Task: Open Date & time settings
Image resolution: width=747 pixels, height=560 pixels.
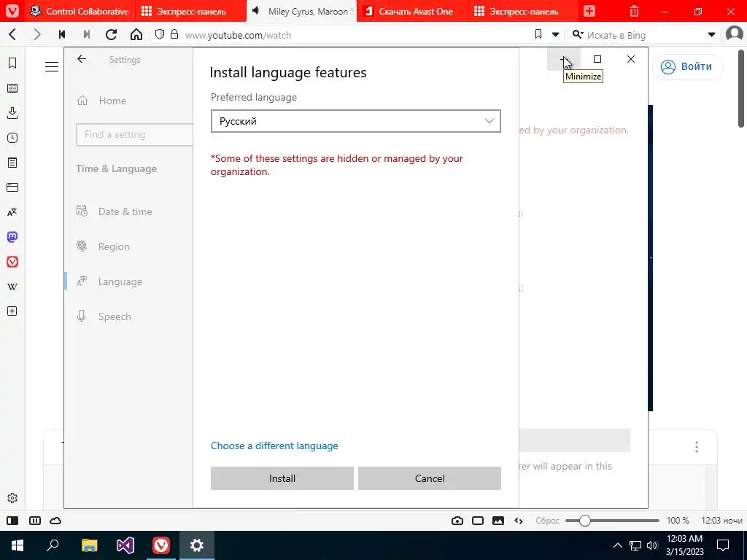Action: [x=125, y=211]
